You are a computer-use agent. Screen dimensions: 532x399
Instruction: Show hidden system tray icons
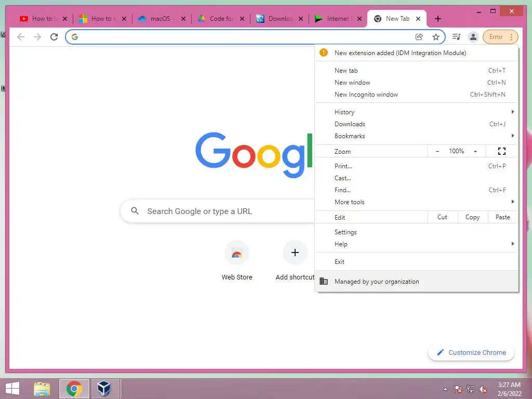(445, 389)
